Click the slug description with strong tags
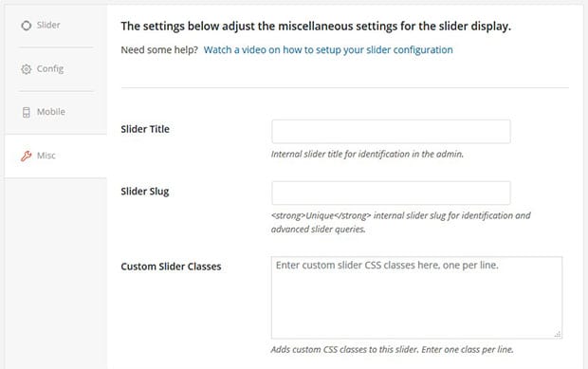 click(x=401, y=222)
